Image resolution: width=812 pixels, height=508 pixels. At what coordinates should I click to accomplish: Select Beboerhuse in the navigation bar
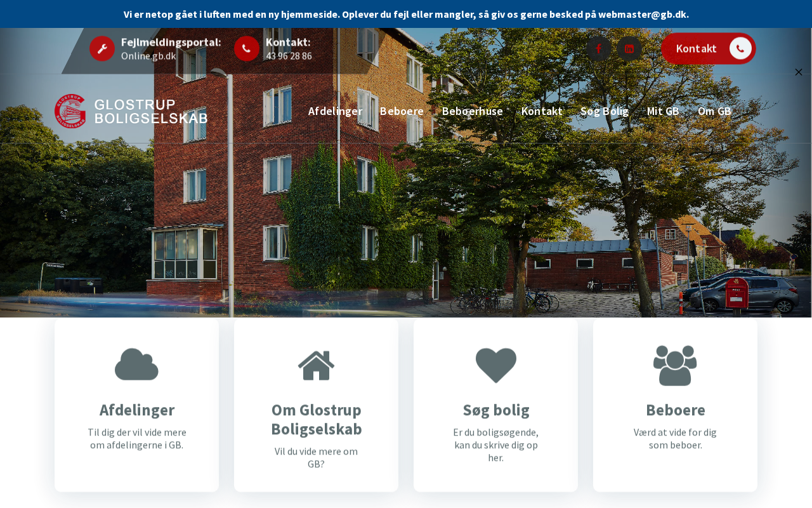[473, 111]
